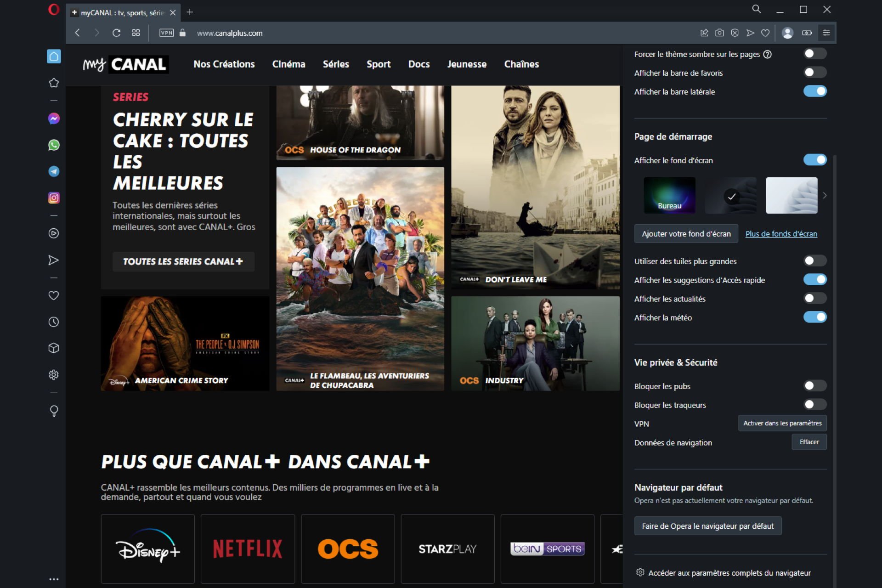This screenshot has width=882, height=588.
Task: Enable Utiliser des tuiles plus grandes
Action: (815, 261)
